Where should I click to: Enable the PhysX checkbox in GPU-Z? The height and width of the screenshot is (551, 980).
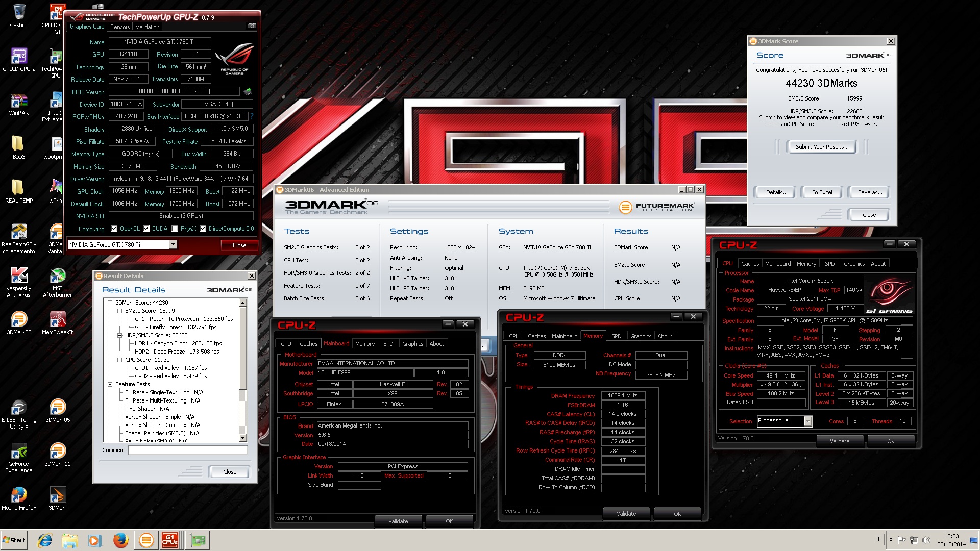(175, 229)
